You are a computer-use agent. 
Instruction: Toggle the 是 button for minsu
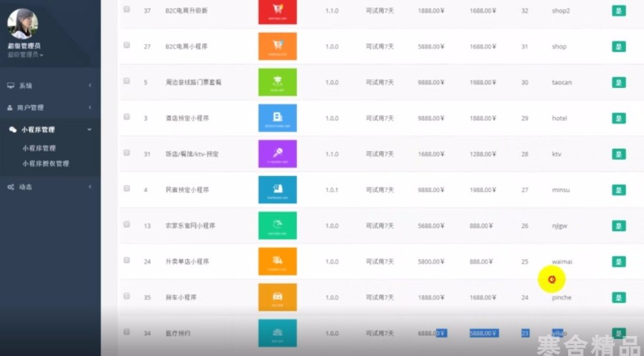[618, 190]
